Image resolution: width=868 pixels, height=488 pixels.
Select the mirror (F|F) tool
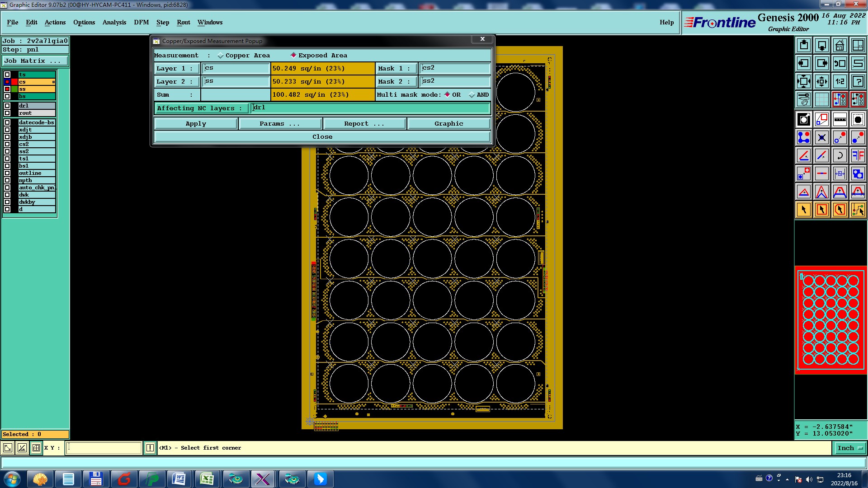click(858, 155)
